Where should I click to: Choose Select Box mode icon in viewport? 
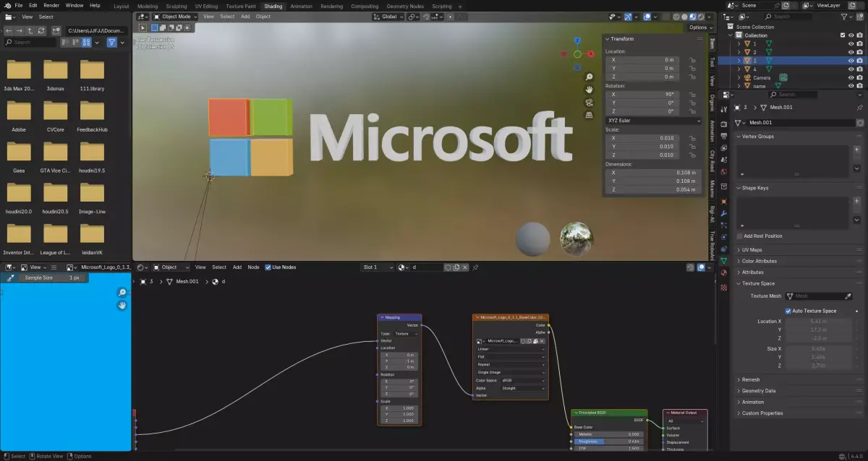point(154,27)
